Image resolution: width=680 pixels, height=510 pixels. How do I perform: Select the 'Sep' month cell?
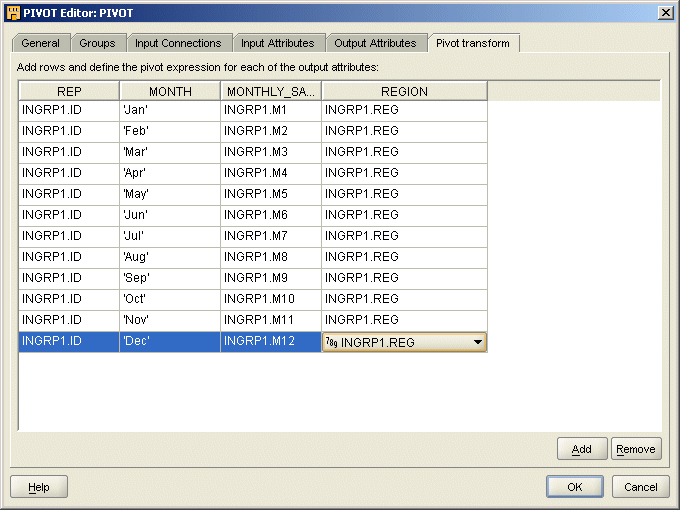(170, 278)
